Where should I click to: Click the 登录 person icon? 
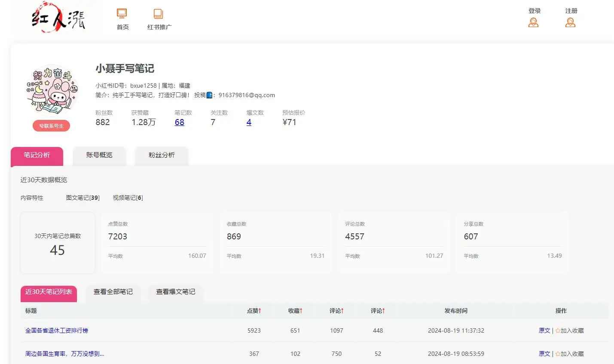click(534, 22)
